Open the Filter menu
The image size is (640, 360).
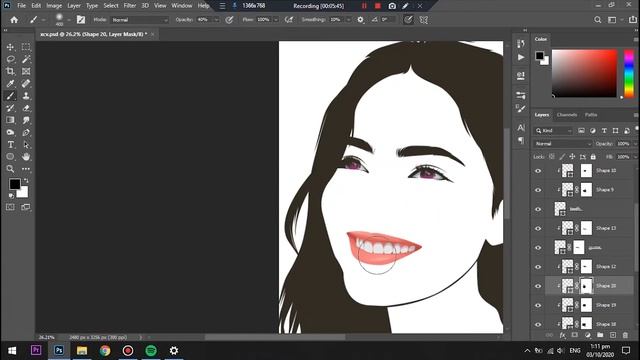(x=129, y=6)
